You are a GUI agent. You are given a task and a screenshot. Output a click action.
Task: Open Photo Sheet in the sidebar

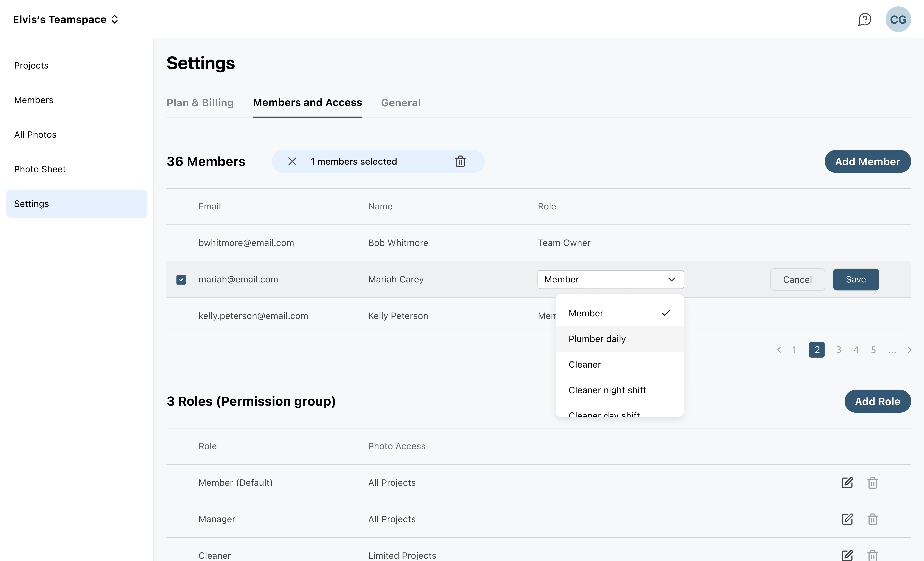pyautogui.click(x=76, y=169)
